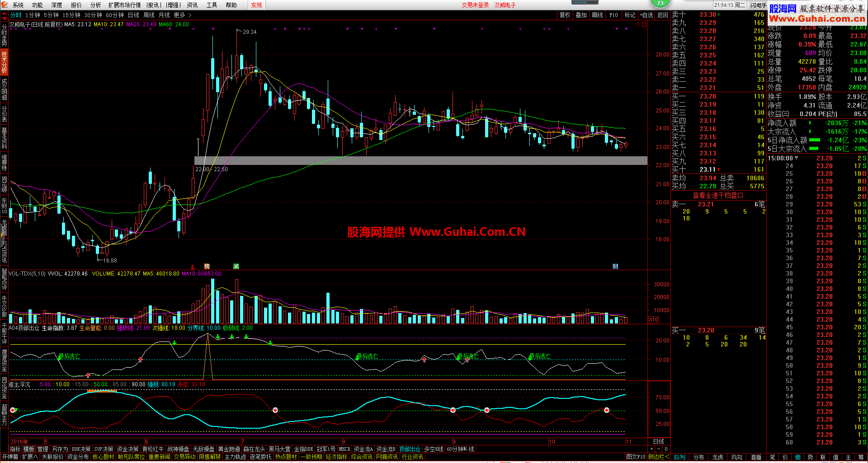The image size is (868, 463).
Task: Select the 60分钟K线 indicator tab
Action: pyautogui.click(x=460, y=449)
